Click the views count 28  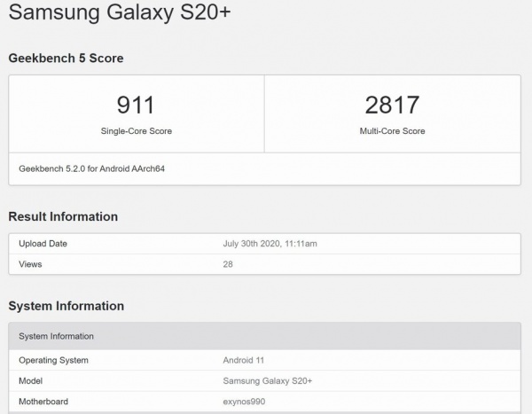pos(228,264)
